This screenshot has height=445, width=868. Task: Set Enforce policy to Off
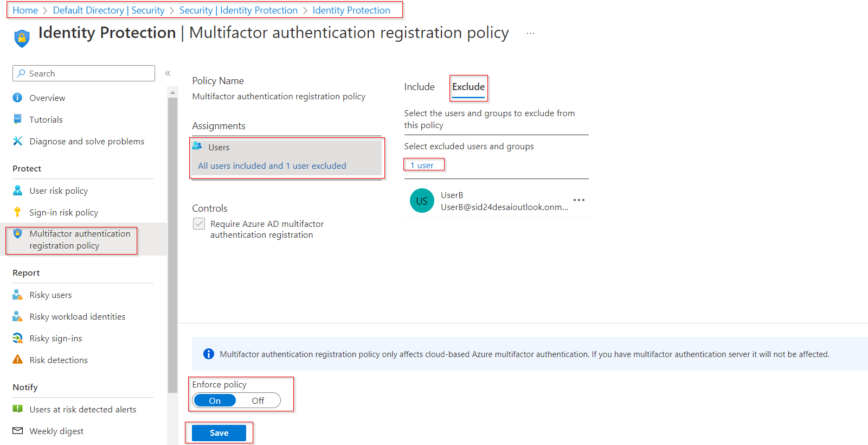coord(258,400)
